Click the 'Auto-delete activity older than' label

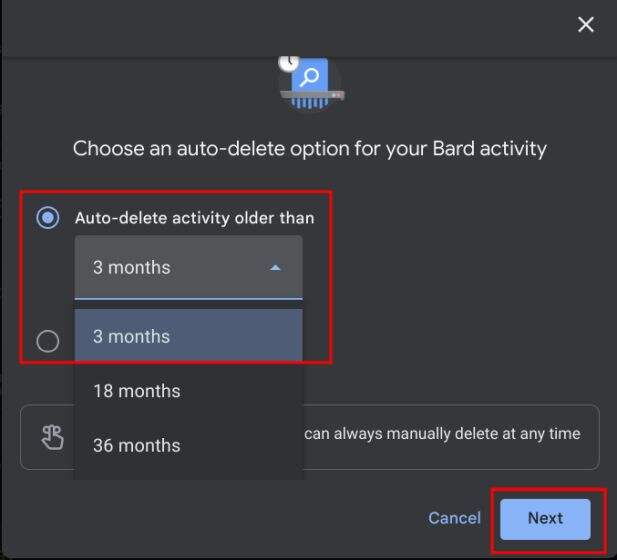194,217
